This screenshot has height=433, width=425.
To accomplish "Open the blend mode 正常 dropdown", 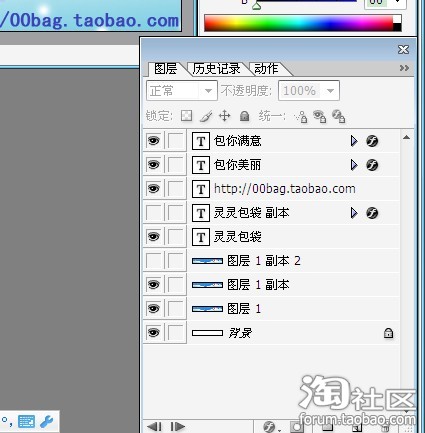I will [x=182, y=90].
